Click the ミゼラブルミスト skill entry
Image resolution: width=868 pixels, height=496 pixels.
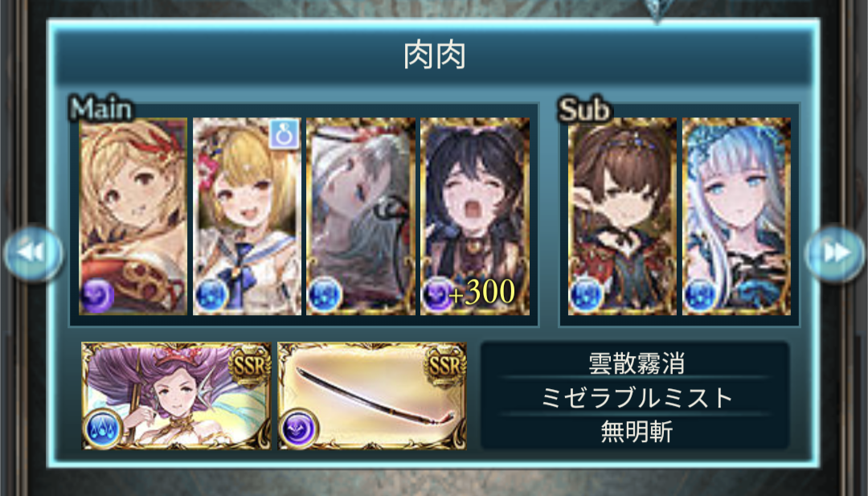(636, 397)
